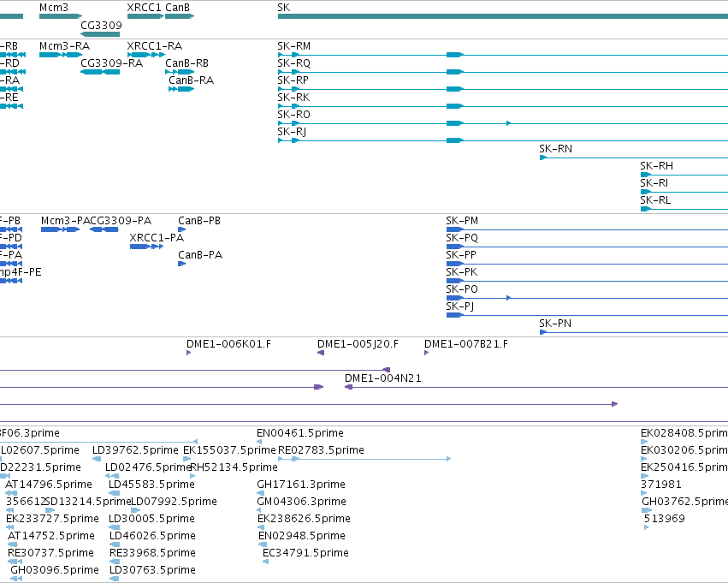Select EST GH17161.3prime
This screenshot has width=728, height=583.
coord(260,493)
